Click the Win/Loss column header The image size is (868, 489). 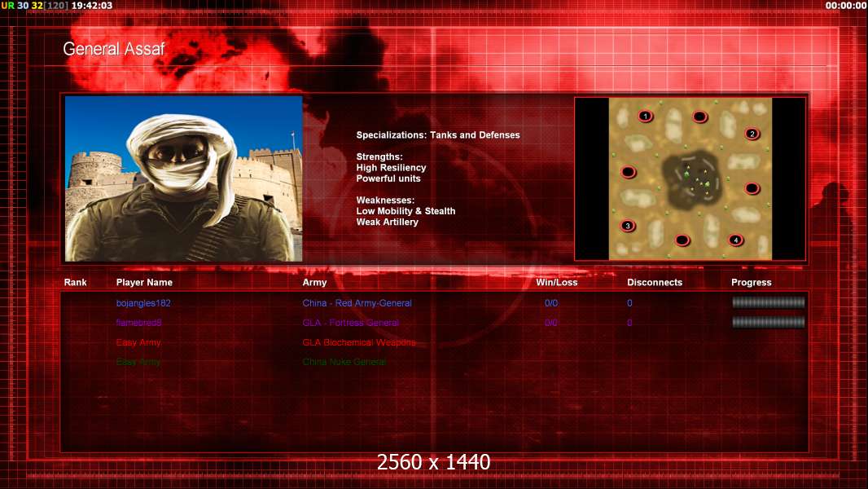click(556, 283)
